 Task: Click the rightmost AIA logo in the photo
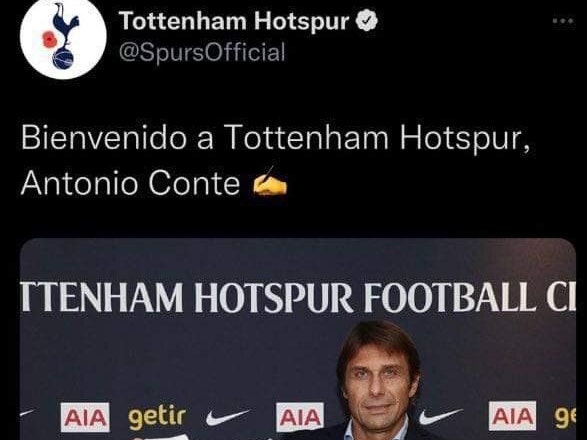pos(513,416)
